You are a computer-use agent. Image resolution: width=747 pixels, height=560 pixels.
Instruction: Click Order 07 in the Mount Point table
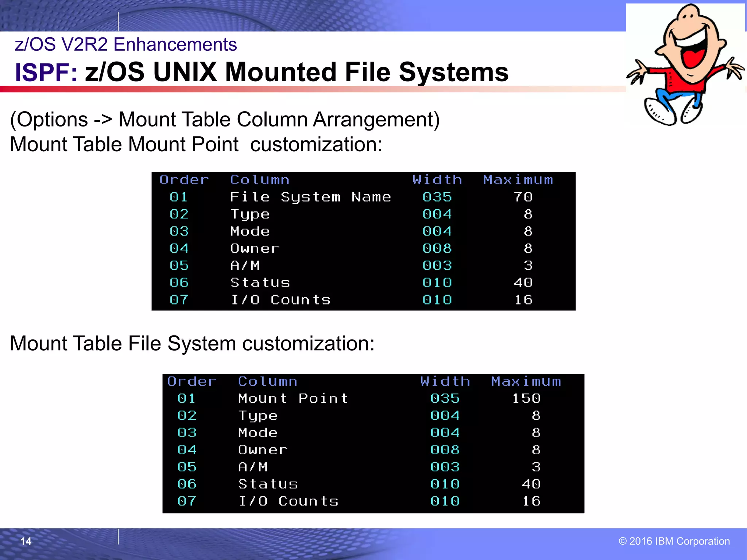[186, 501]
